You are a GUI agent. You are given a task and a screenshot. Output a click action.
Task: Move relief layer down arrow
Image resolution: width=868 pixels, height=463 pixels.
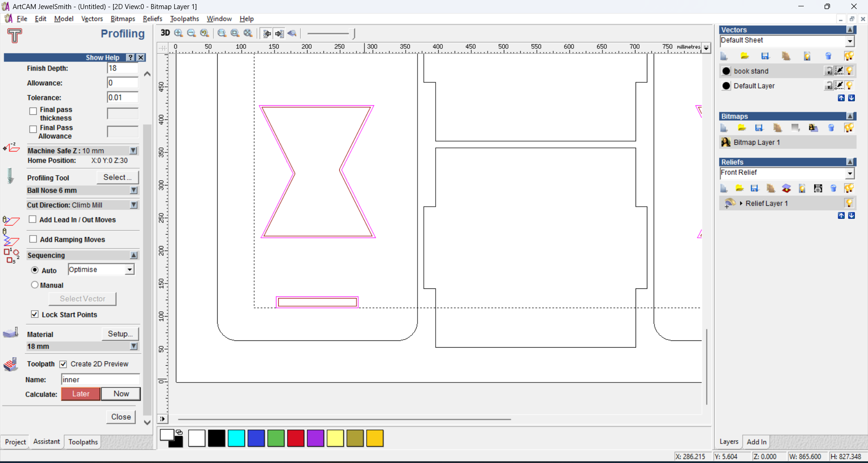(x=851, y=215)
